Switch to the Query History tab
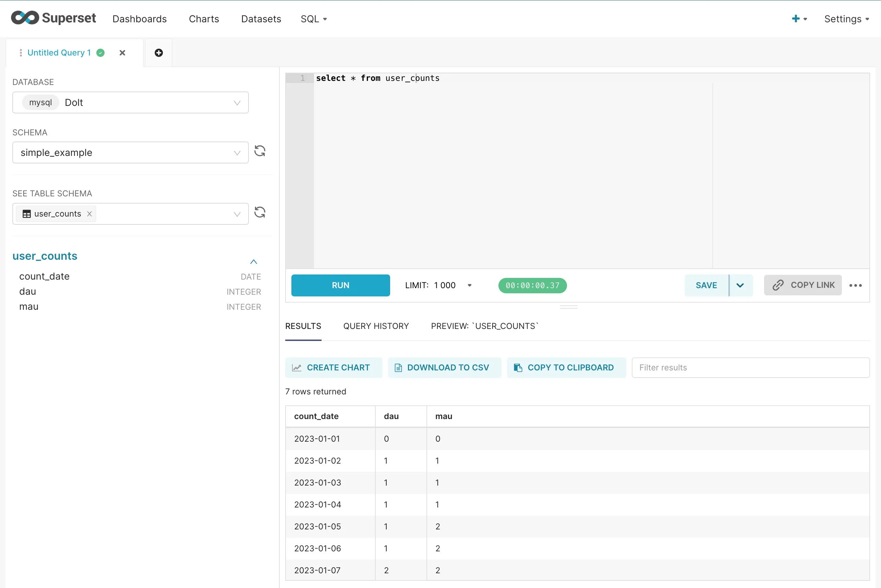The height and width of the screenshot is (588, 881). 376,326
